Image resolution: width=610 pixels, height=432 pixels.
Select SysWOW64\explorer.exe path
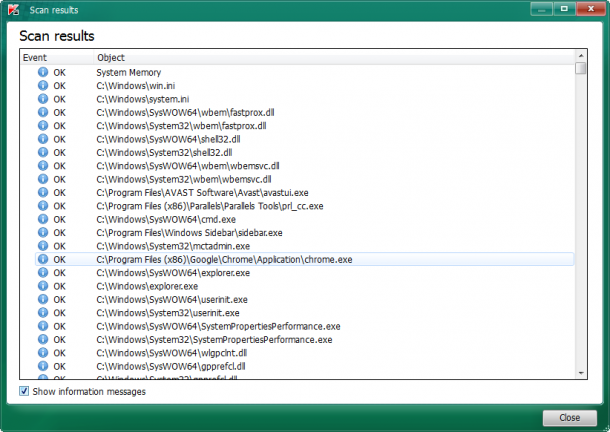point(173,273)
